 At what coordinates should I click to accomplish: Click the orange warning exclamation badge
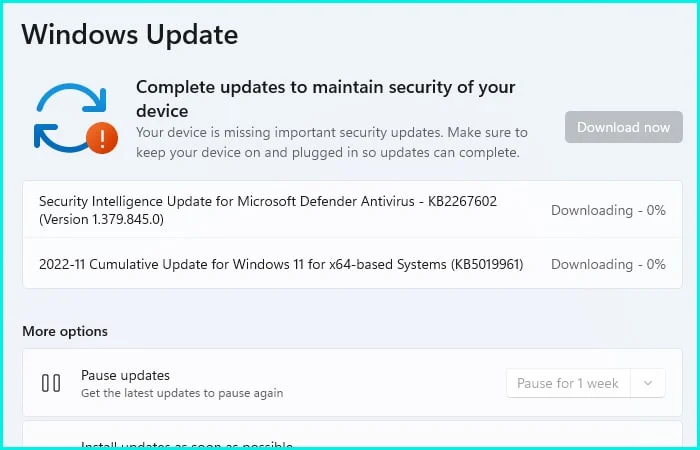point(102,137)
